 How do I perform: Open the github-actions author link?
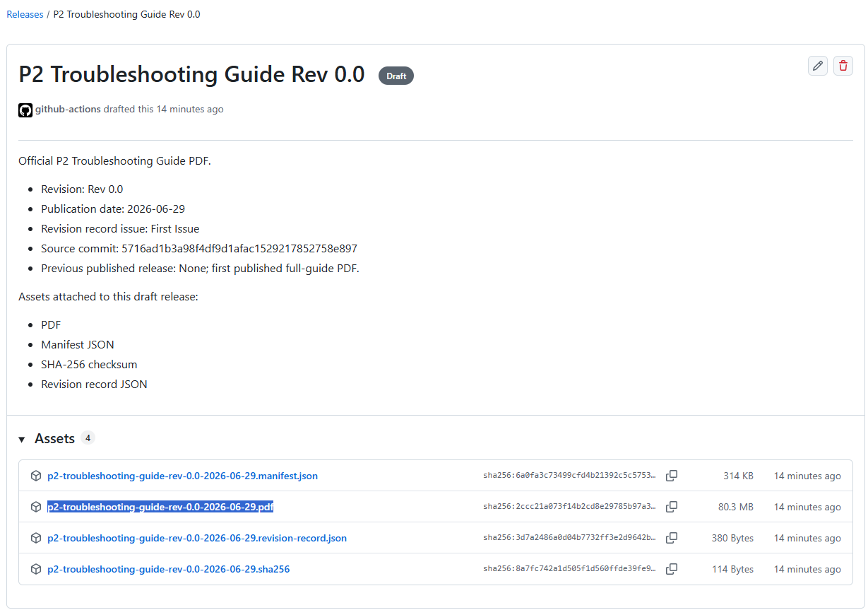point(68,110)
